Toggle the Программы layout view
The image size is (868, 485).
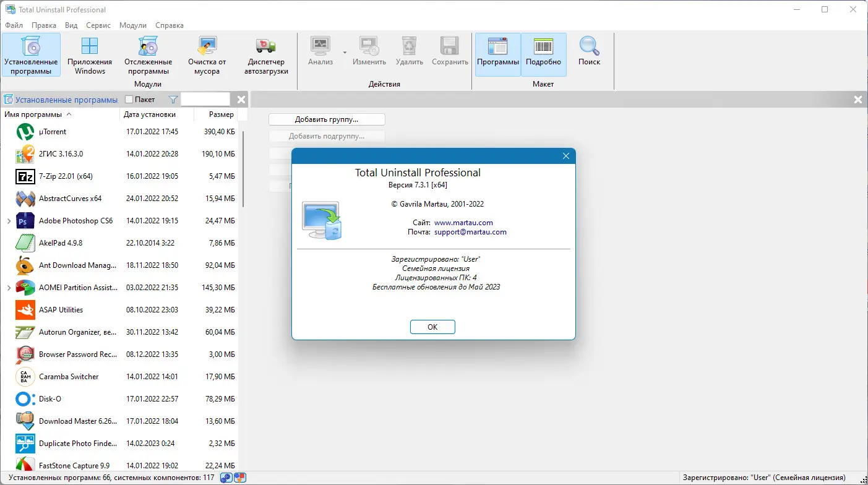pos(498,54)
